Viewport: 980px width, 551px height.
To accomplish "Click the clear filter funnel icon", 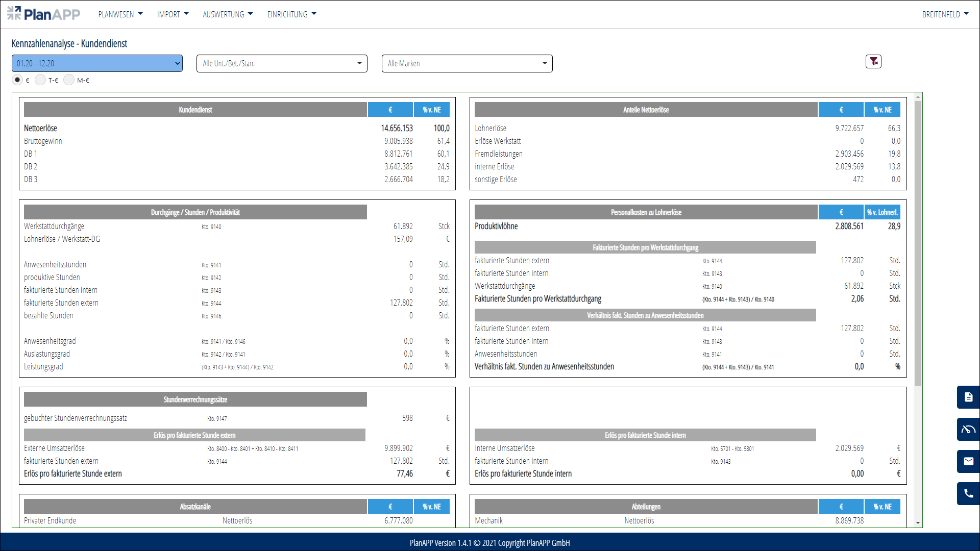I will click(873, 62).
